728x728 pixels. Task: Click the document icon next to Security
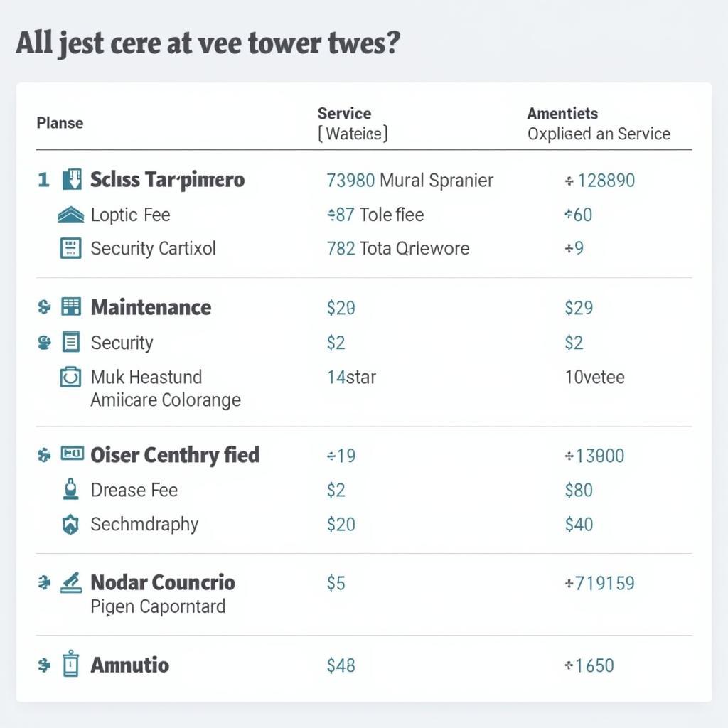71,342
